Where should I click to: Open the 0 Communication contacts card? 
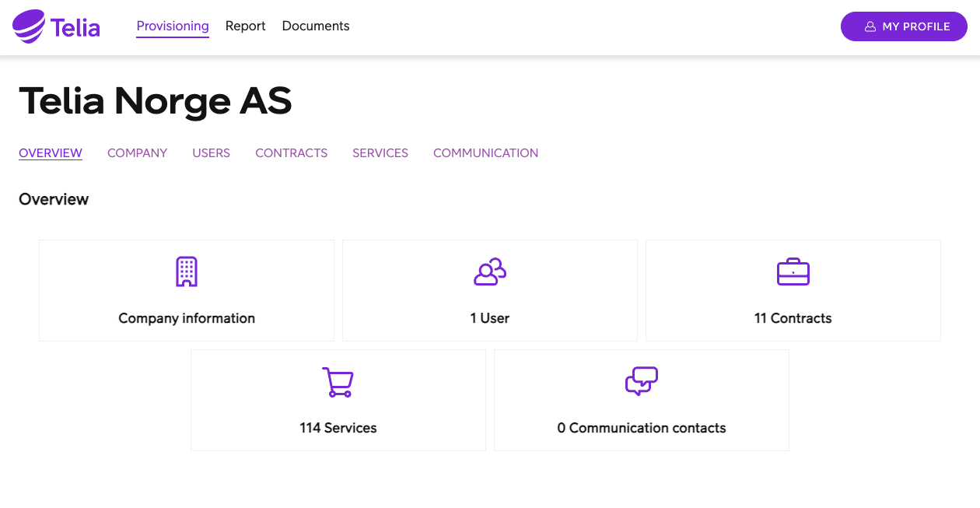pos(641,400)
